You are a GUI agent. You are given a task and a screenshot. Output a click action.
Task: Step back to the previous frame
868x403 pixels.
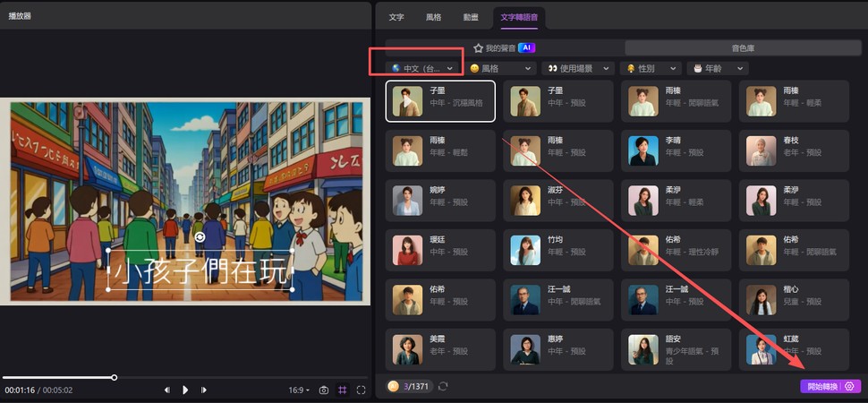(167, 390)
